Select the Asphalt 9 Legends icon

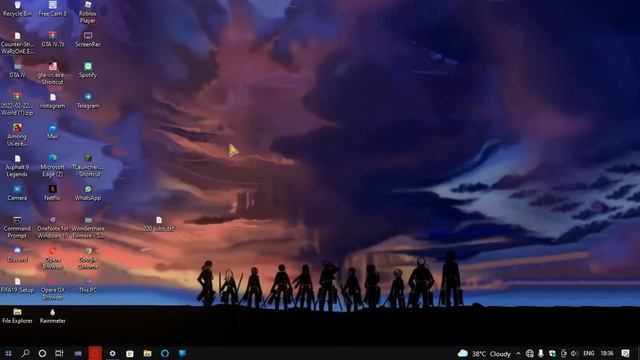17,166
